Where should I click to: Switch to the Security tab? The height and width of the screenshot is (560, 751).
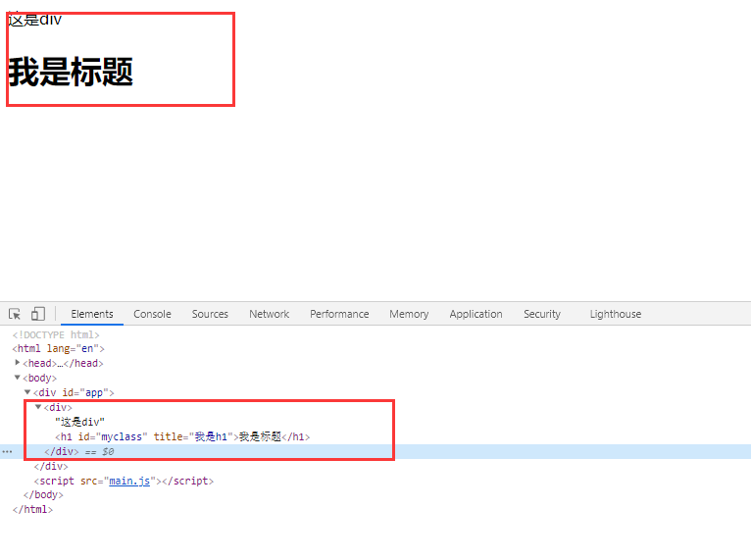pyautogui.click(x=542, y=314)
